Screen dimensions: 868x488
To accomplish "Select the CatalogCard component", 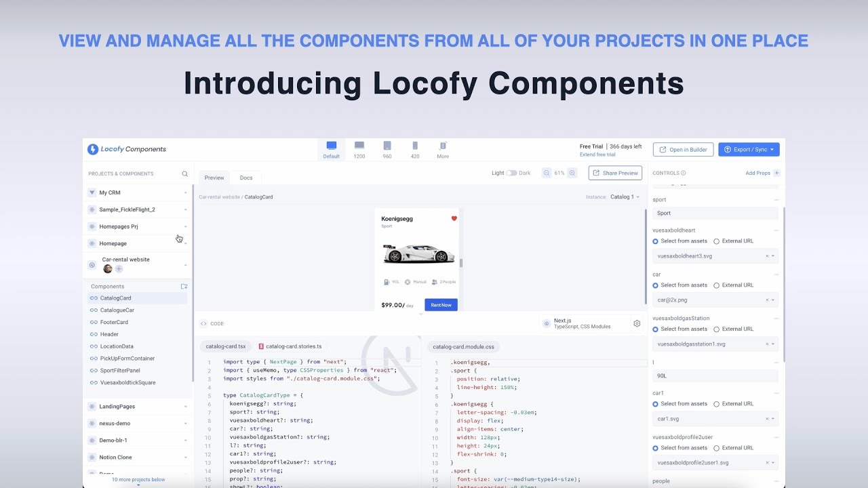I will click(138, 298).
